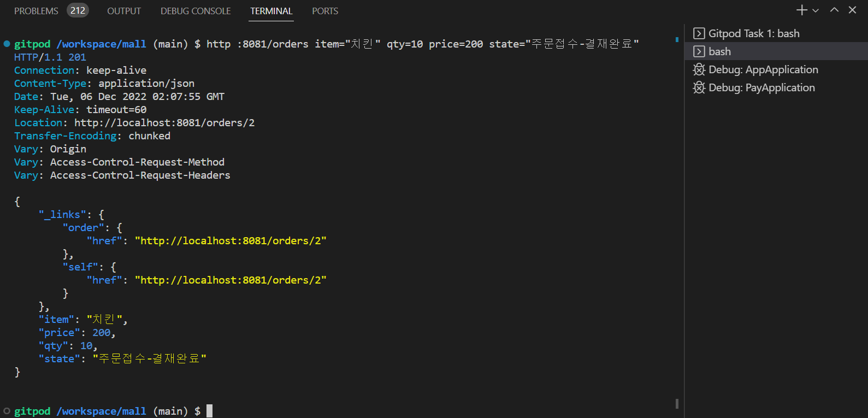868x418 pixels.
Task: Open the Location header URL http://localhost:8081/orders/2
Action: pos(164,123)
